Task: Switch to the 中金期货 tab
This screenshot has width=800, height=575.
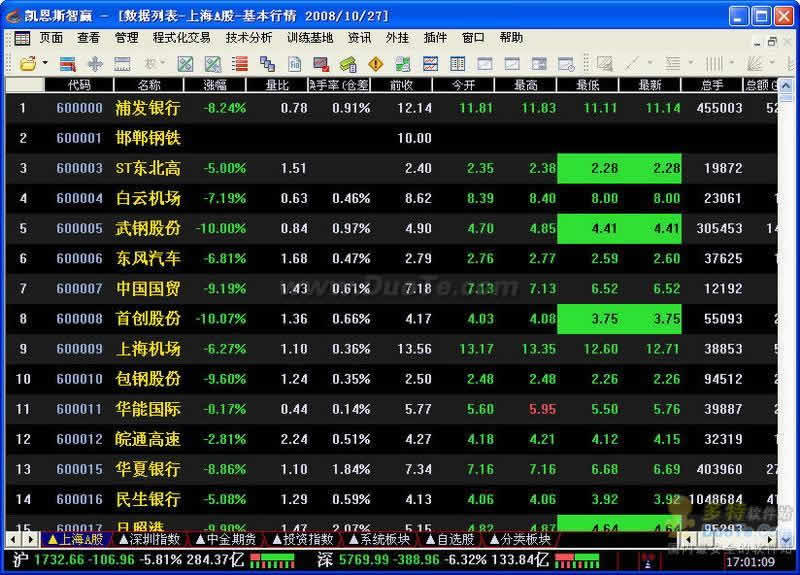Action: tap(226, 539)
